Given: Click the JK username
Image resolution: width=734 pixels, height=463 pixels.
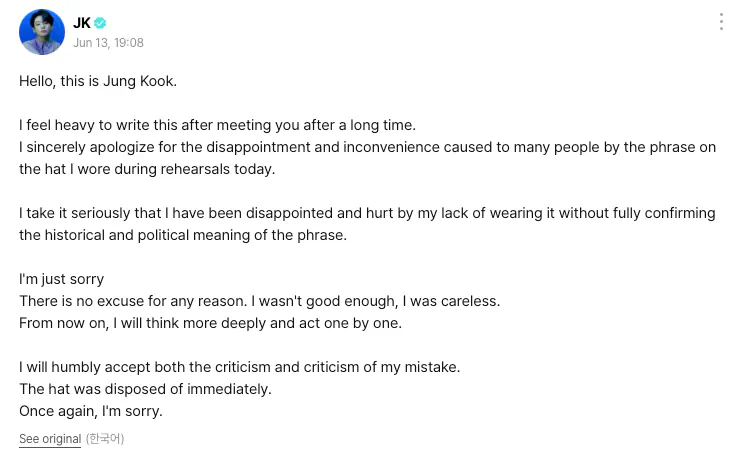Looking at the screenshot, I should pos(81,22).
